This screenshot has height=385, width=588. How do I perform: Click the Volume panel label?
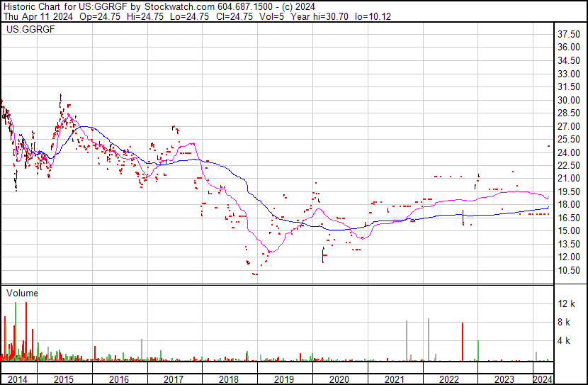click(x=23, y=293)
